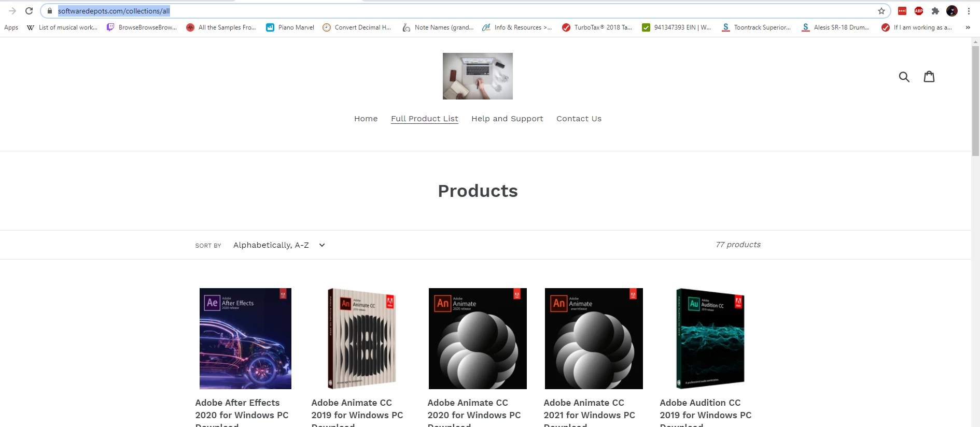Click the Adobe After Effects 2020 title link
This screenshot has width=980, height=427.
242,412
